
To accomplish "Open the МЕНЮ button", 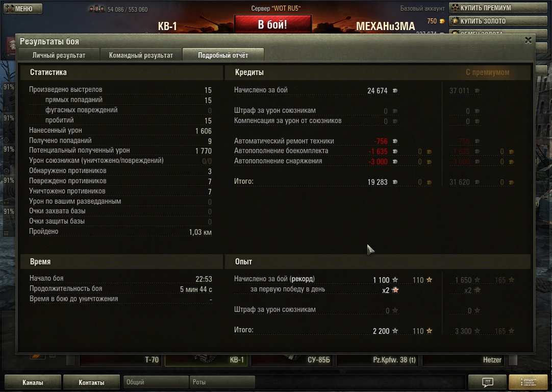I will [23, 9].
